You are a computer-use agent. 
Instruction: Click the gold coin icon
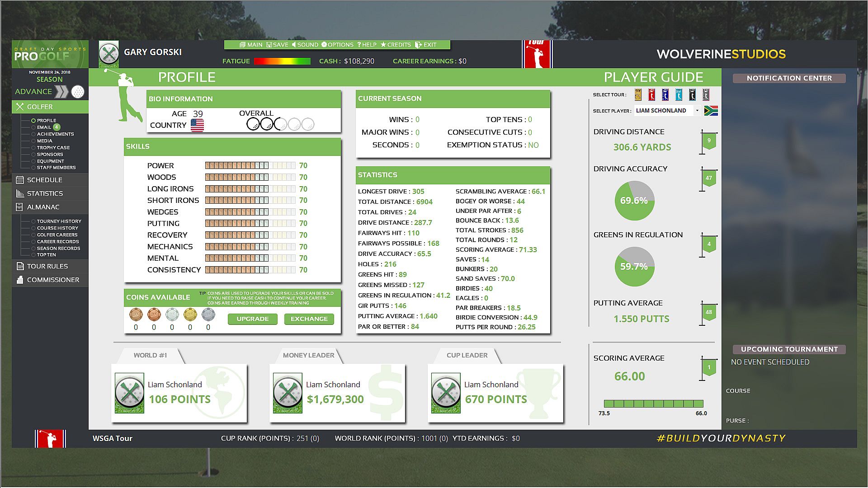[190, 314]
